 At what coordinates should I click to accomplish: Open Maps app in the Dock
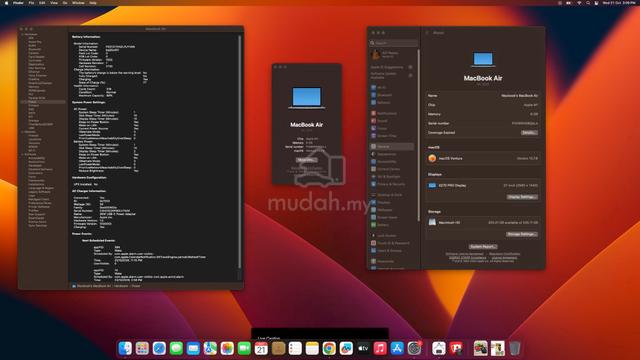(x=210, y=349)
